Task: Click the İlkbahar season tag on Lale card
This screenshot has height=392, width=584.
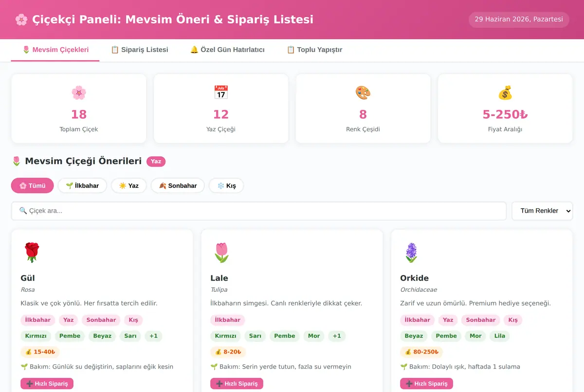Action: (x=228, y=320)
